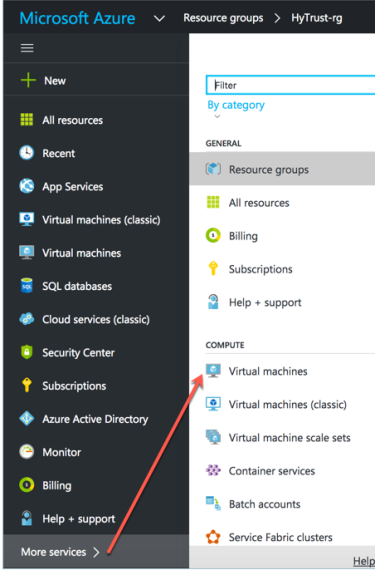This screenshot has width=375, height=570.
Task: Click the Filter text field
Action: pyautogui.click(x=291, y=85)
